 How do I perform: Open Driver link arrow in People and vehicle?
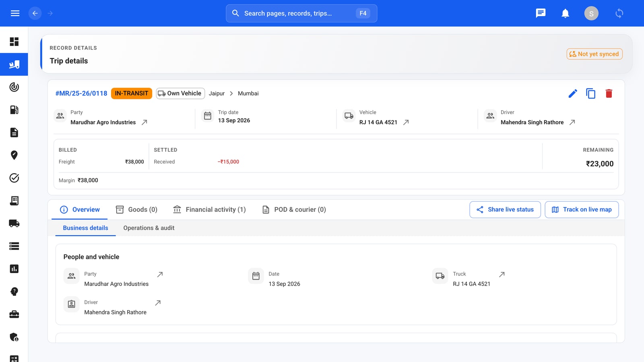(158, 302)
